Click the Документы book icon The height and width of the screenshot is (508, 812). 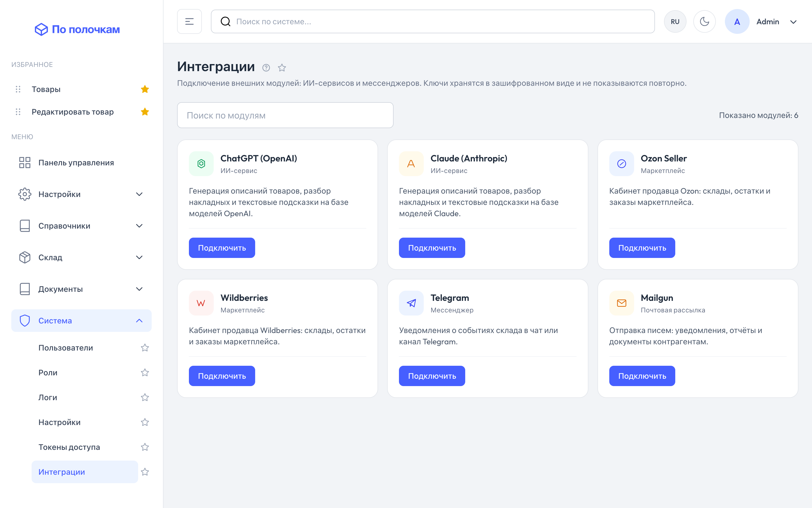pyautogui.click(x=25, y=289)
